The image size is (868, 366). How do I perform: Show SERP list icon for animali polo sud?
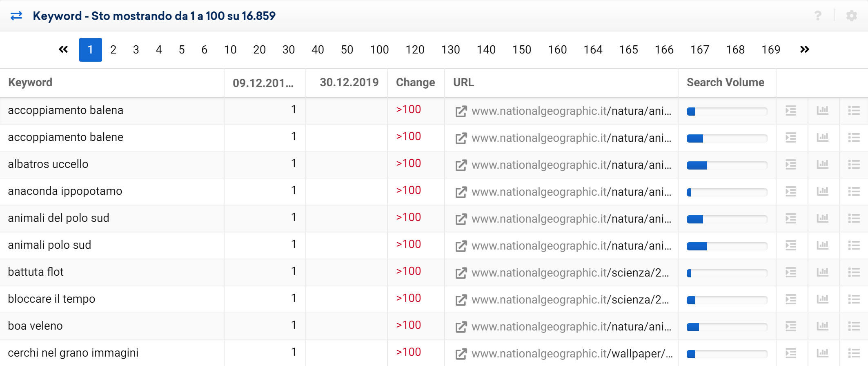pyautogui.click(x=791, y=245)
